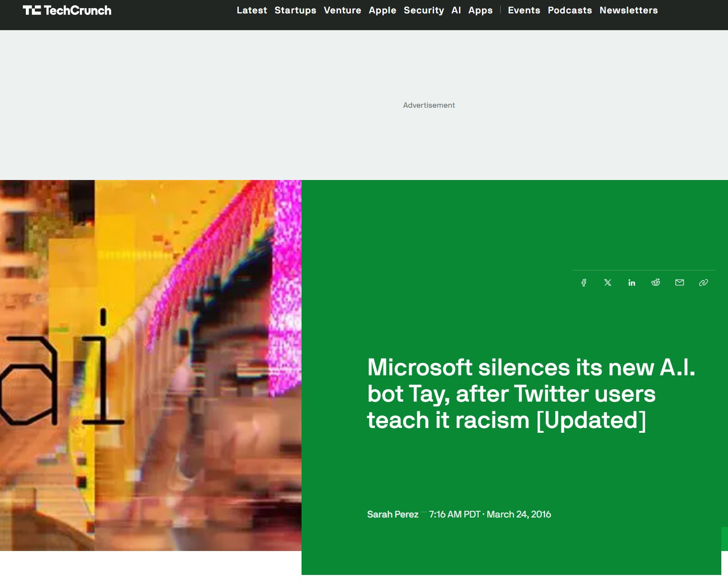Open Venture category
Image resolution: width=728 pixels, height=585 pixels.
(342, 10)
